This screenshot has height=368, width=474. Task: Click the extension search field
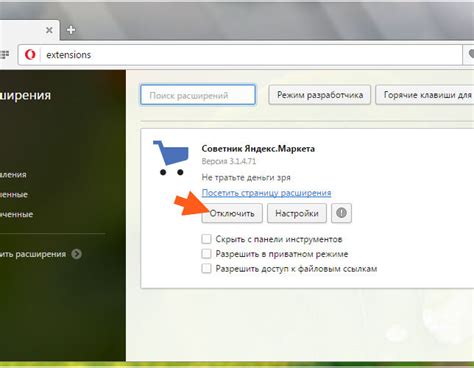click(198, 95)
